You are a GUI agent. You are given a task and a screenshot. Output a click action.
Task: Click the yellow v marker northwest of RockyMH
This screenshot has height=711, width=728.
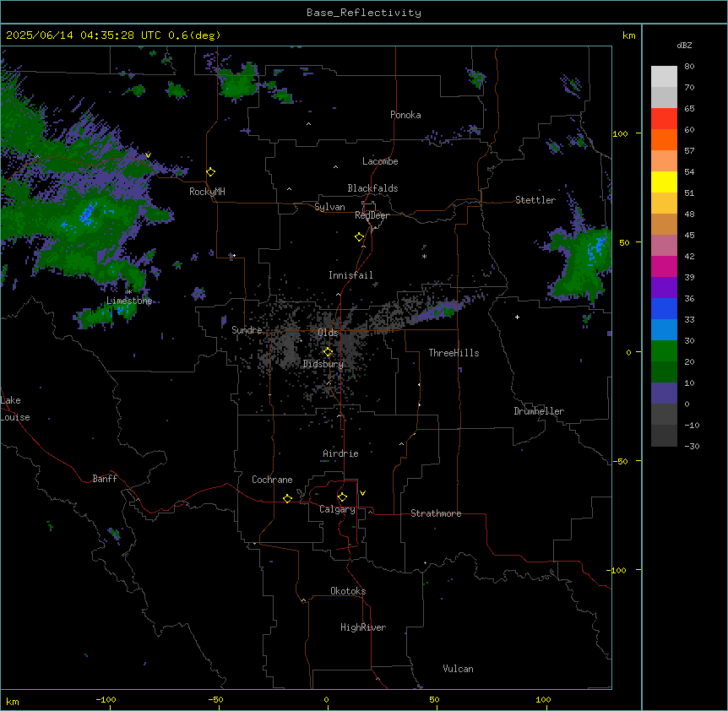[148, 155]
